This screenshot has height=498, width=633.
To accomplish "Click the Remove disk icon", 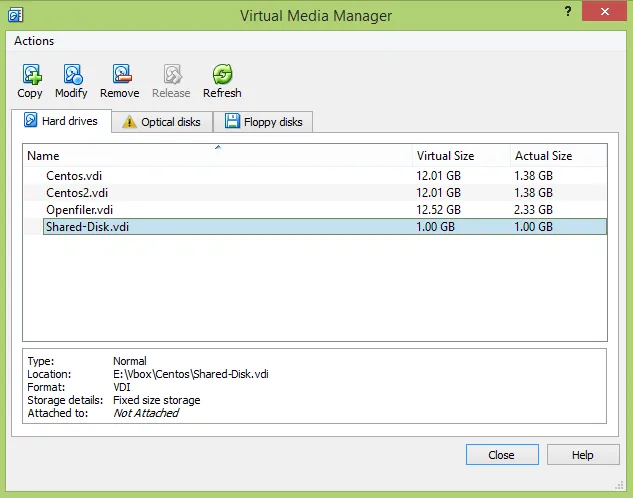I will pos(119,75).
